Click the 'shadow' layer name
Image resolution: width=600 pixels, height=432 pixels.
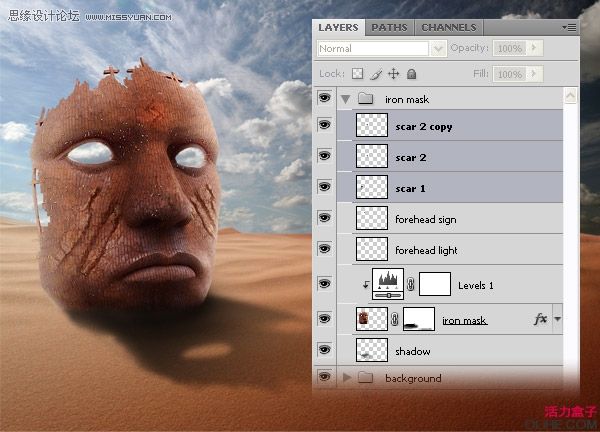pos(412,351)
